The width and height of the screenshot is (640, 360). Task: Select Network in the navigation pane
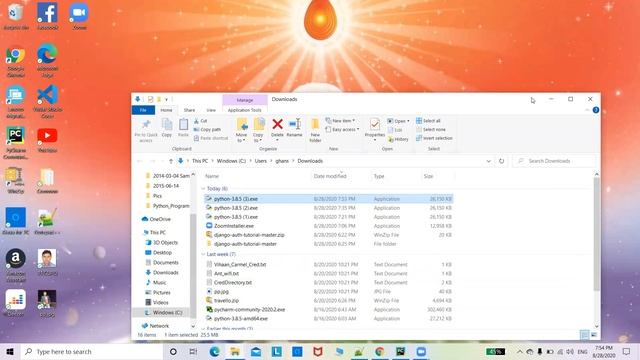[x=159, y=326]
